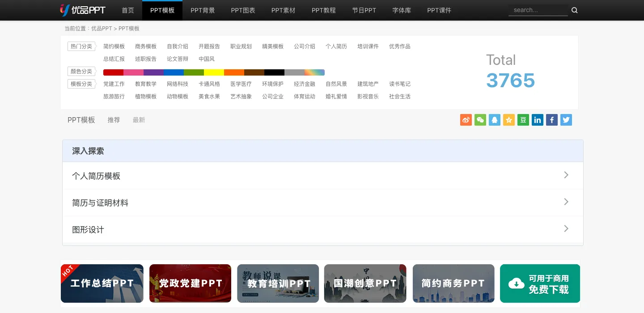Open the 优品PPT logo homepage
The height and width of the screenshot is (313, 644).
(83, 10)
